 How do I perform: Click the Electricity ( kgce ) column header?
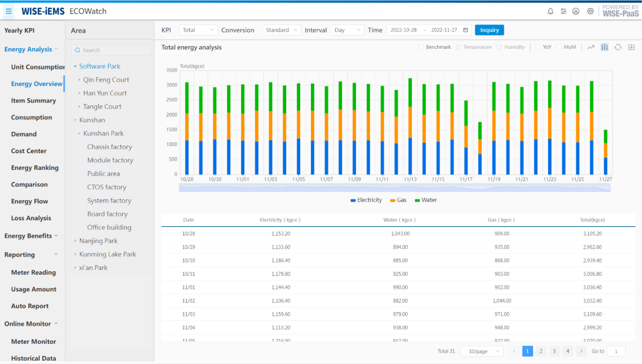click(x=280, y=220)
